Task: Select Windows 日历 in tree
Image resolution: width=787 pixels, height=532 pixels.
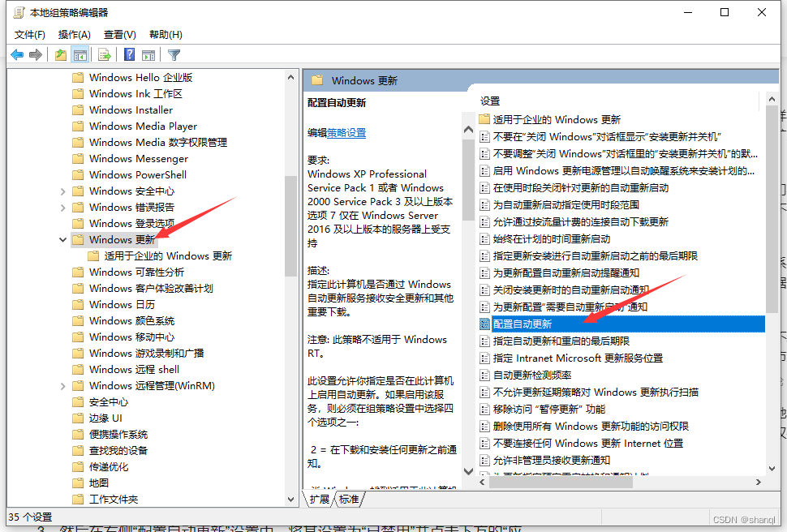Action: coord(122,305)
